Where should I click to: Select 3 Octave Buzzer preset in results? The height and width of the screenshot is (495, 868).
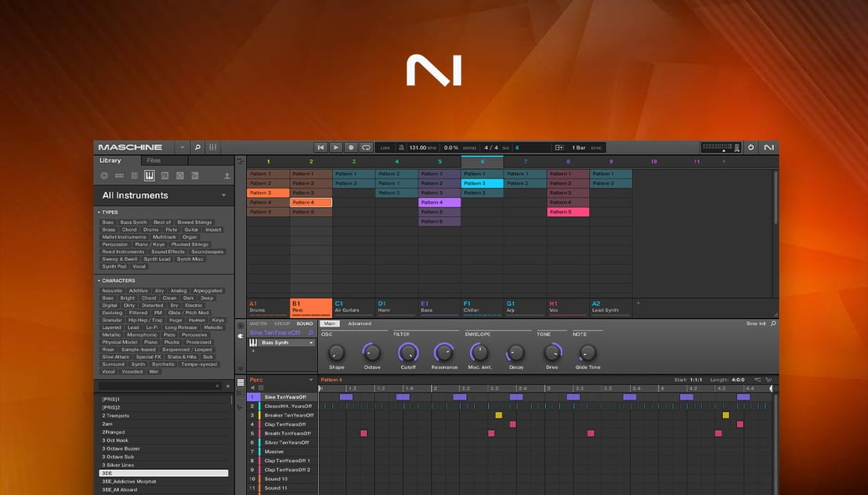tap(164, 449)
